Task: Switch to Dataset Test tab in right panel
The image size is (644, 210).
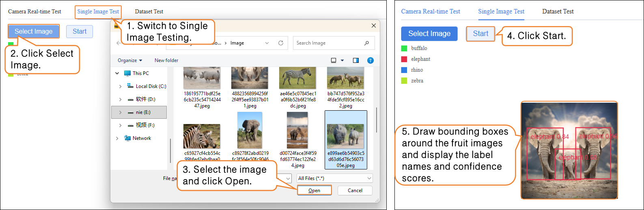Action: click(x=558, y=11)
